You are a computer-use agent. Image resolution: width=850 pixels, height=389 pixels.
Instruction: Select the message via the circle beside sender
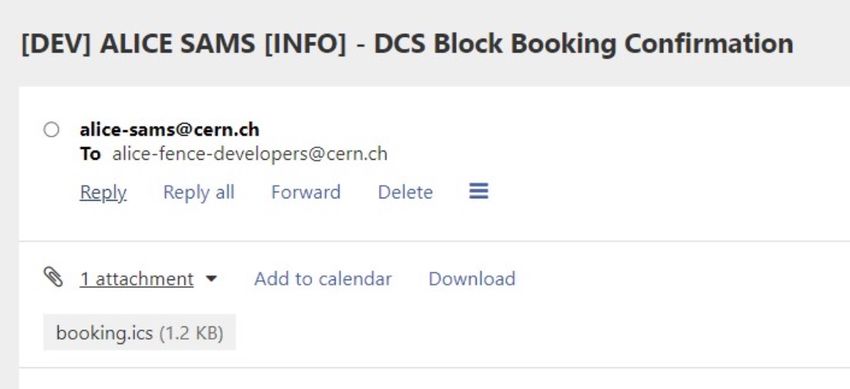(x=51, y=130)
